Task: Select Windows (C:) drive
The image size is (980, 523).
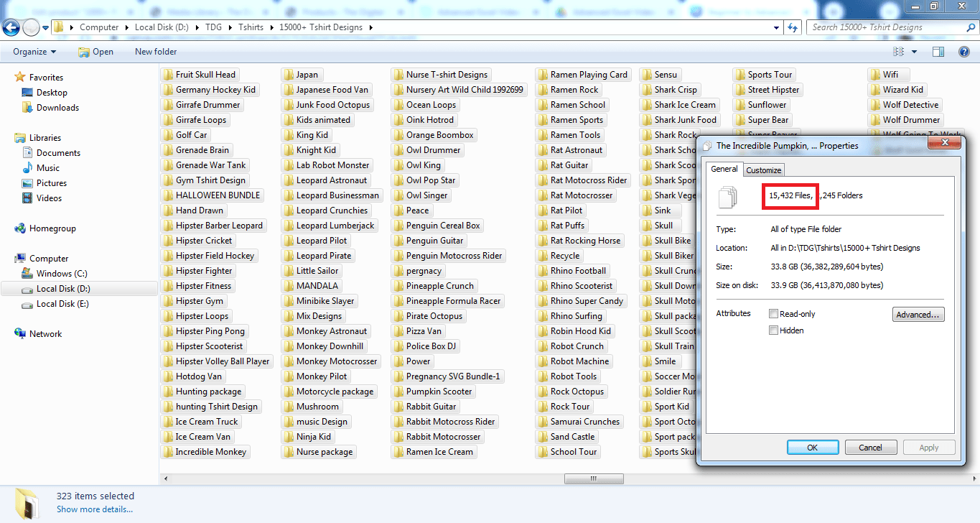Action: tap(62, 274)
